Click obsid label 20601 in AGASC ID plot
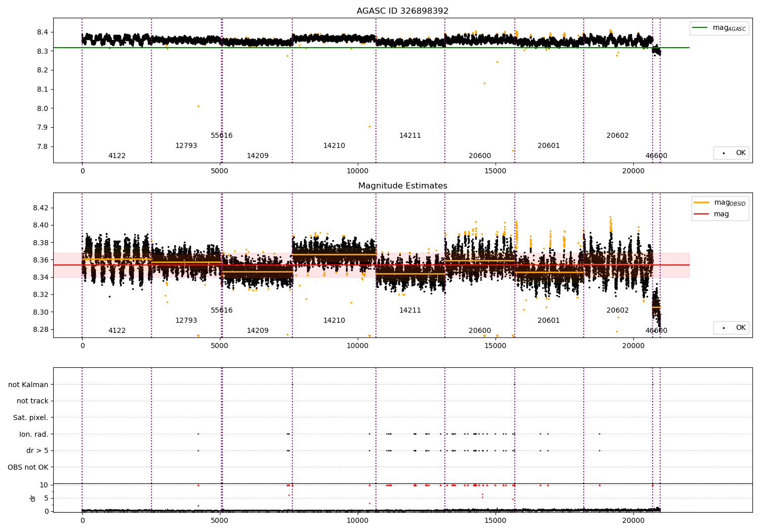 pos(549,145)
